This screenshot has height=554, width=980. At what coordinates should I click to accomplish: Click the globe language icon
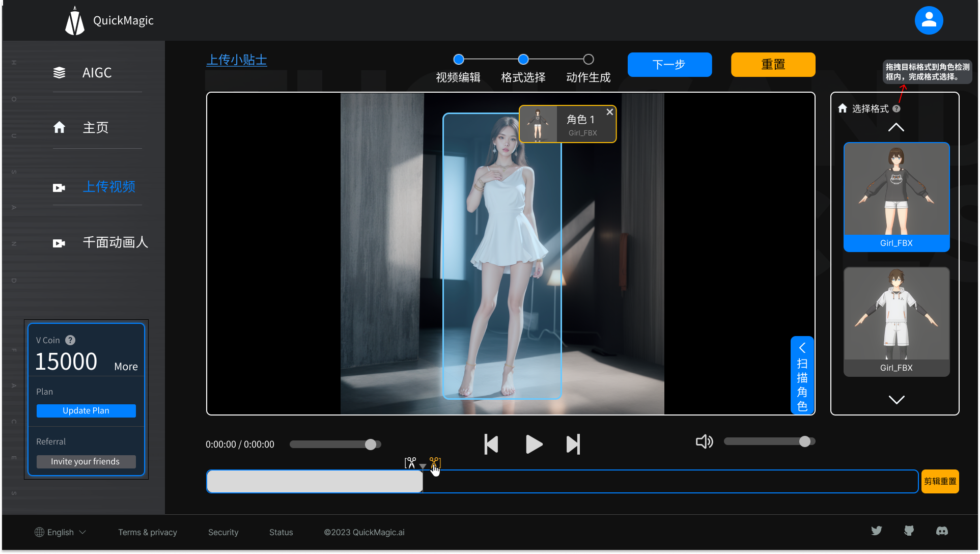point(39,532)
